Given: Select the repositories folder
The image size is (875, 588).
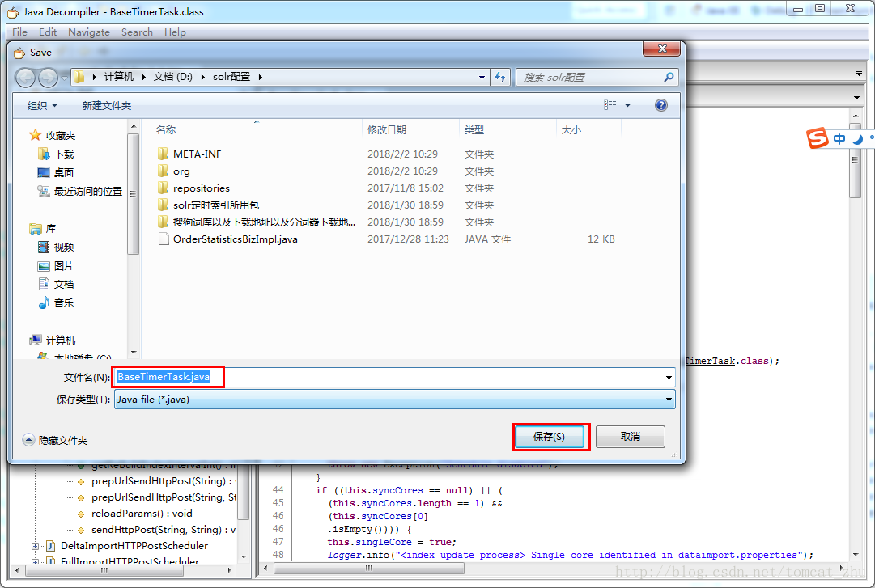Looking at the screenshot, I should point(201,188).
